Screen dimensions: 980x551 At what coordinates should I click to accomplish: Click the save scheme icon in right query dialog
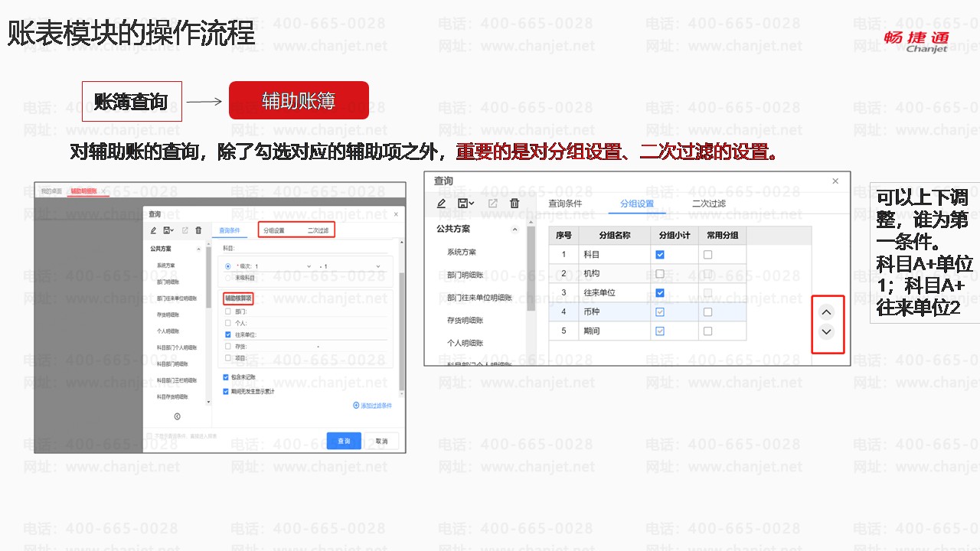click(465, 204)
